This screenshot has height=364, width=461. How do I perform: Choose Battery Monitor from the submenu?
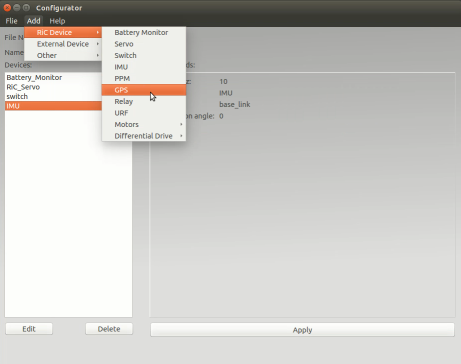[x=144, y=32]
